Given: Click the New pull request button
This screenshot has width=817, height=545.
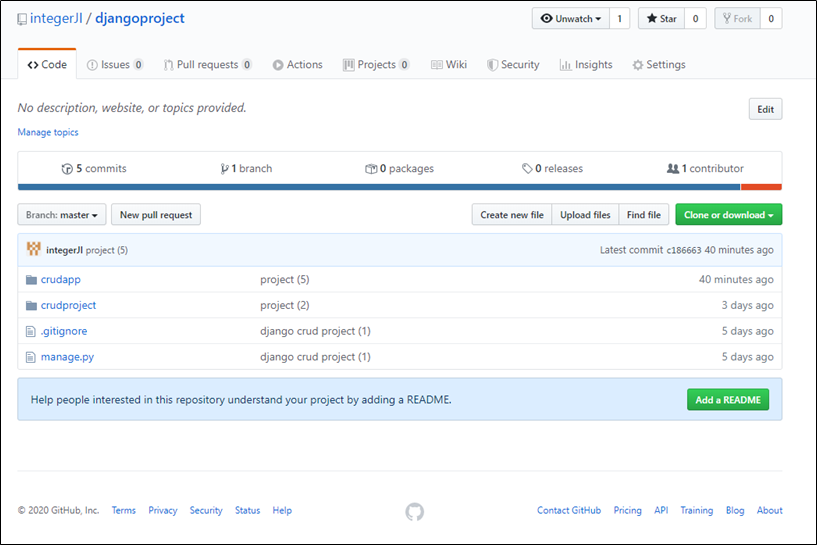Looking at the screenshot, I should [156, 215].
